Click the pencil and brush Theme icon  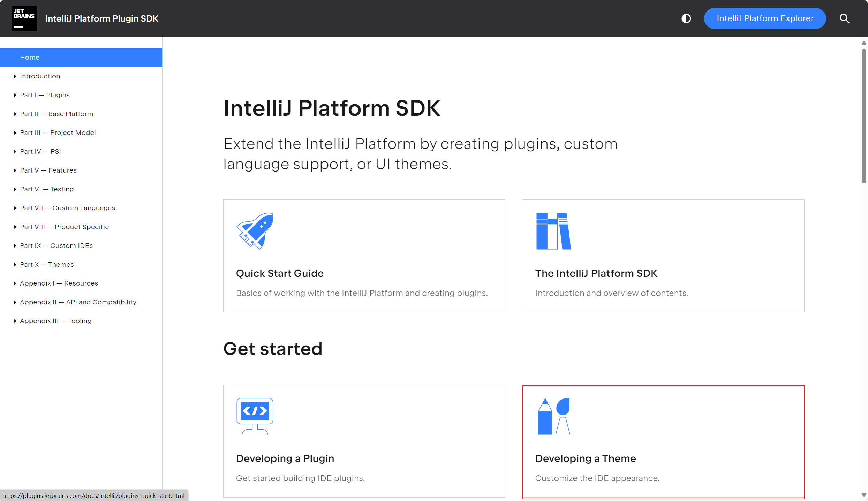click(x=554, y=416)
